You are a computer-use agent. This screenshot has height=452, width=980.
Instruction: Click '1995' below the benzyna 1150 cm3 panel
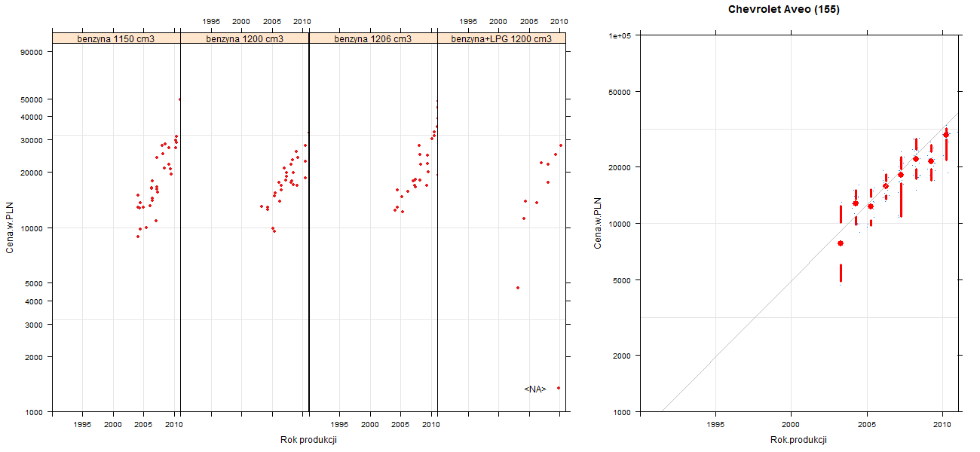click(83, 425)
